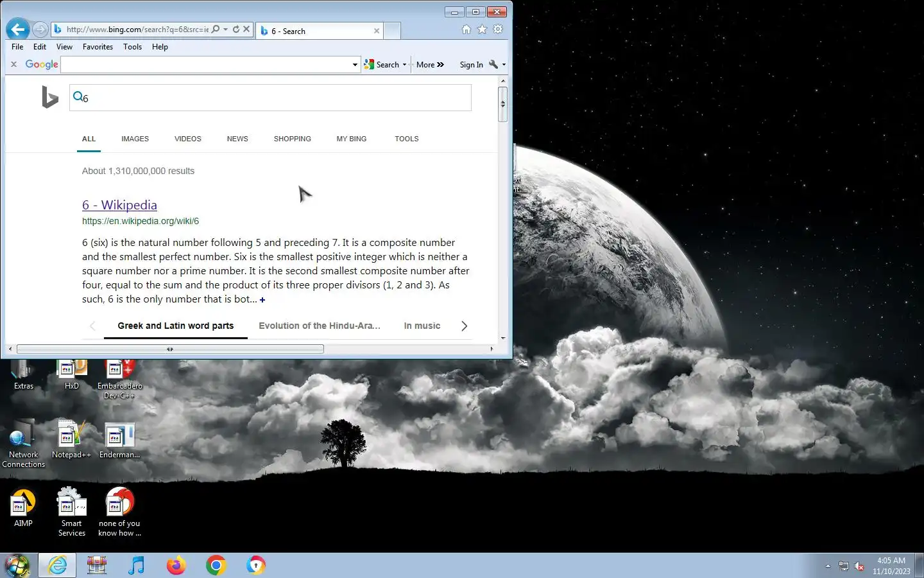
Task: Show next Wikipedia section tabs chevron
Action: [x=464, y=326]
